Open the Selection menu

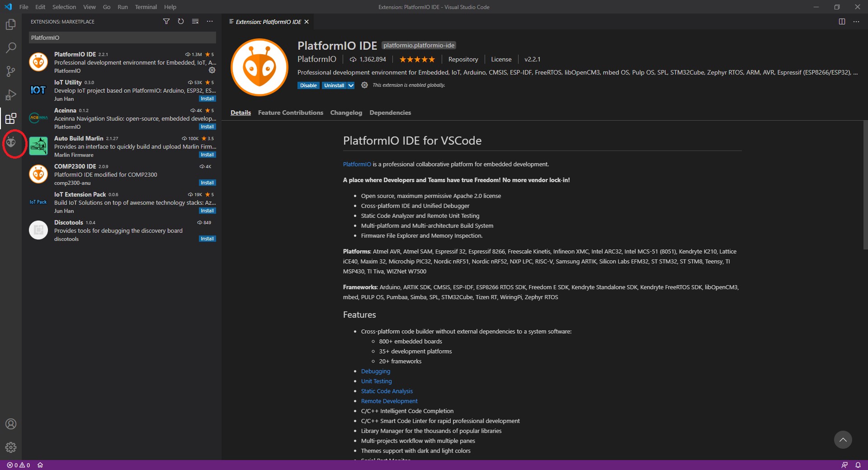click(x=64, y=7)
